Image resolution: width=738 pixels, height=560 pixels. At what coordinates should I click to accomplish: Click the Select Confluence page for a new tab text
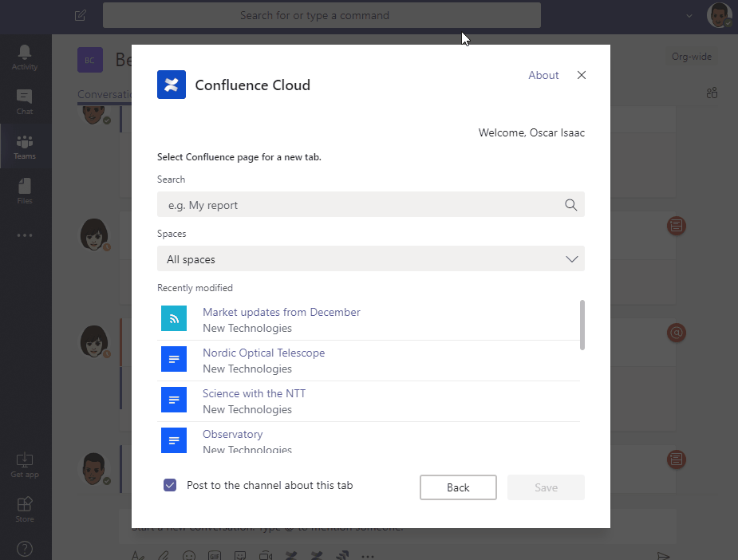pyautogui.click(x=239, y=156)
